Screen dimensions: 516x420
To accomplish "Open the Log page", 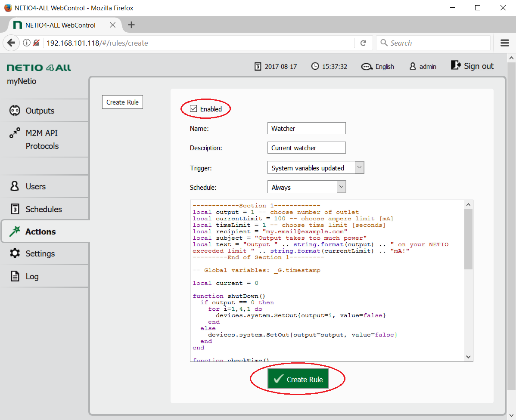I will tap(31, 276).
